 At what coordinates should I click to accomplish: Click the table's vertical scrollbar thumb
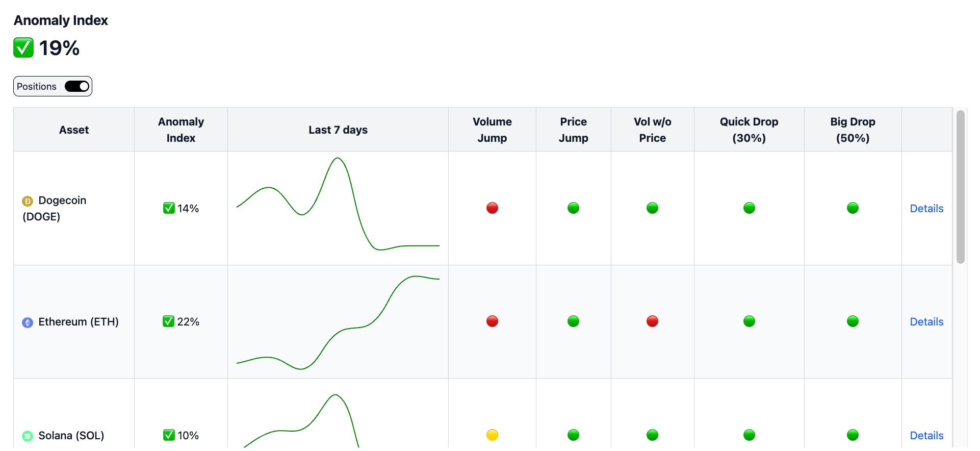click(x=961, y=187)
